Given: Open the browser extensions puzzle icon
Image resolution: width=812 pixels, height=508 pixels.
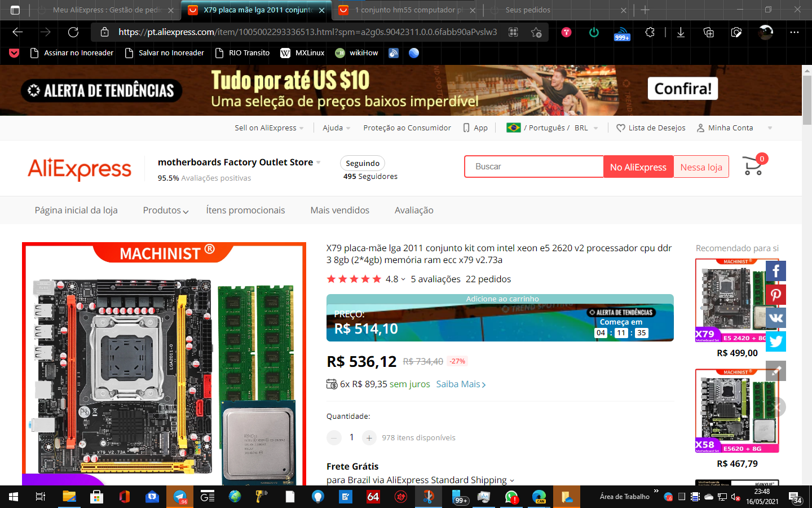Looking at the screenshot, I should point(650,32).
